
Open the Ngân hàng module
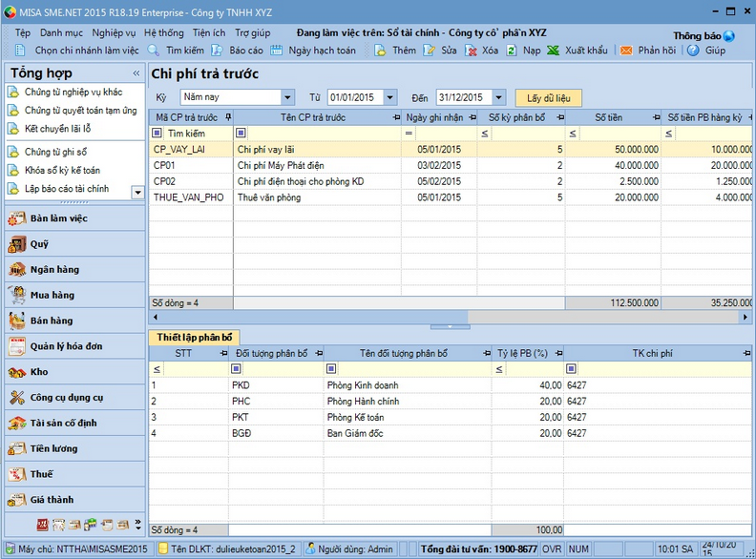(x=74, y=270)
